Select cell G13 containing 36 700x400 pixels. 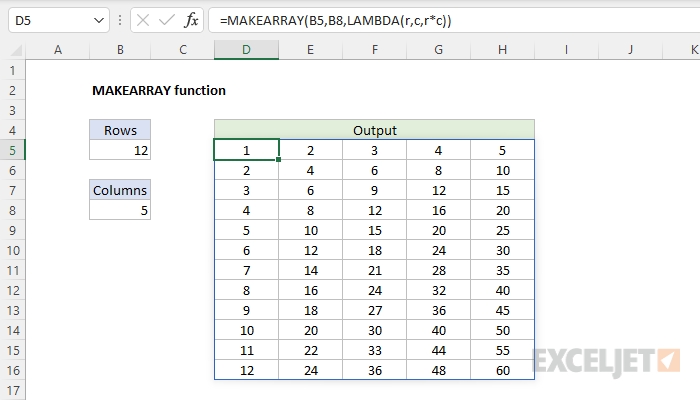(x=438, y=310)
